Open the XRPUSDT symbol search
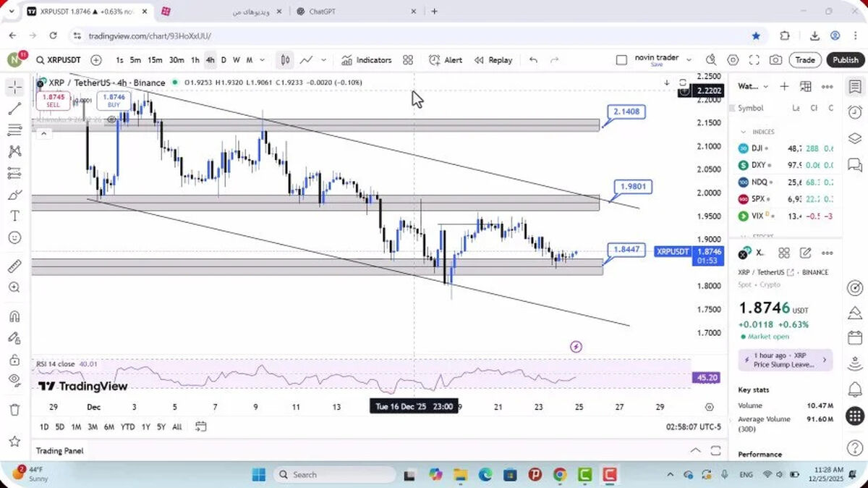Screen dimensions: 868x488 [59, 60]
